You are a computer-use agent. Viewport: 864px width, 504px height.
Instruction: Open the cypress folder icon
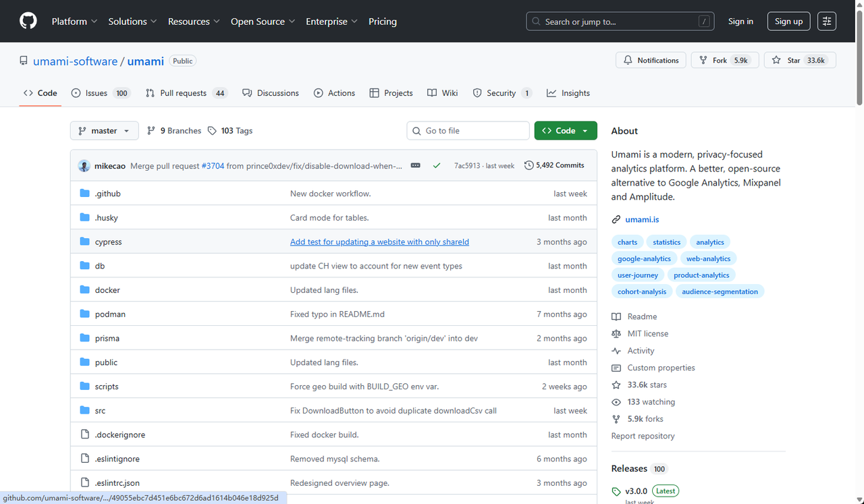pos(84,242)
